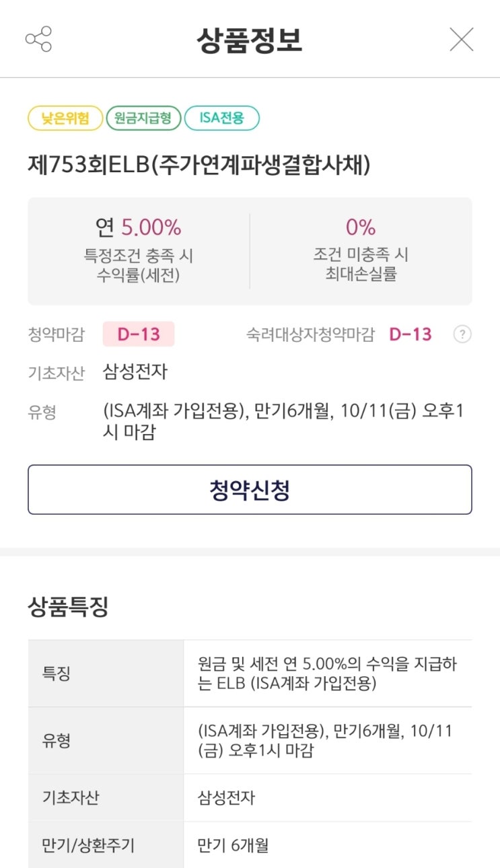Tap the ISA전용 tag

(x=221, y=118)
